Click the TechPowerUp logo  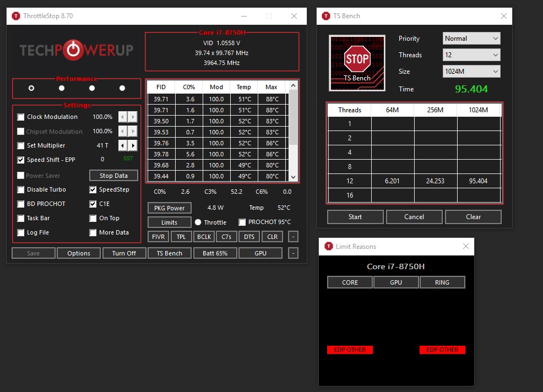pos(76,50)
